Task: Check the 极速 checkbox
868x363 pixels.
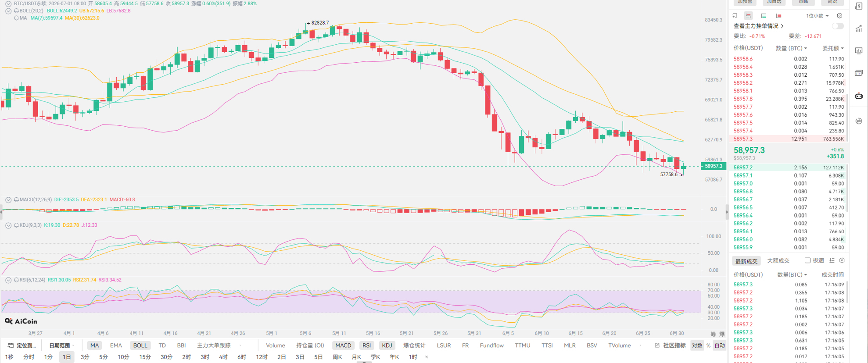Action: tap(807, 260)
